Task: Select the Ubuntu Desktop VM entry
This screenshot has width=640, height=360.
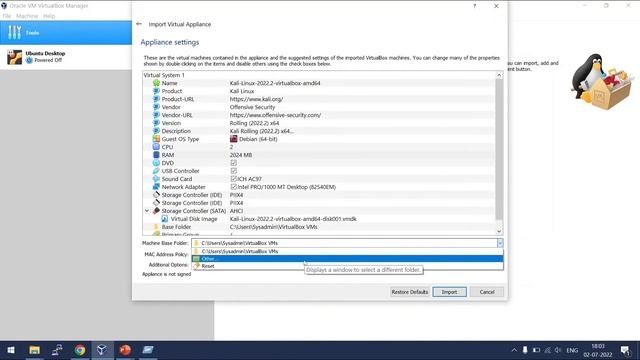Action: pos(66,57)
